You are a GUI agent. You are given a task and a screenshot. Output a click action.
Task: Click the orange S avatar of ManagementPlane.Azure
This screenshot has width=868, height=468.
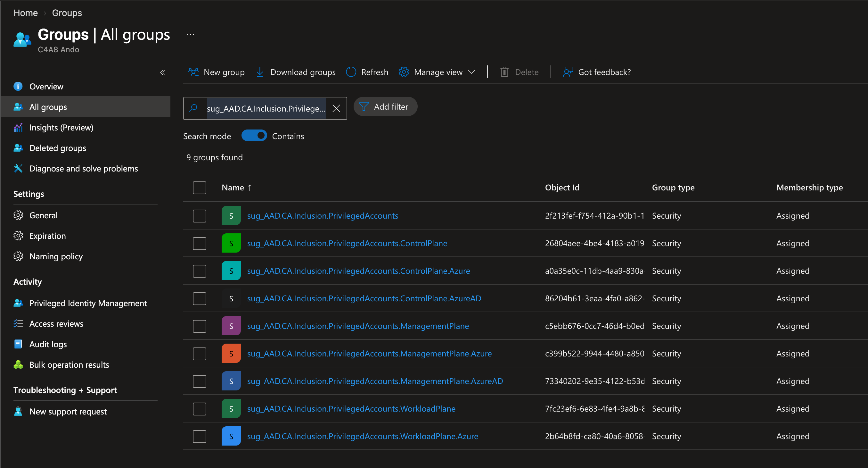click(231, 353)
